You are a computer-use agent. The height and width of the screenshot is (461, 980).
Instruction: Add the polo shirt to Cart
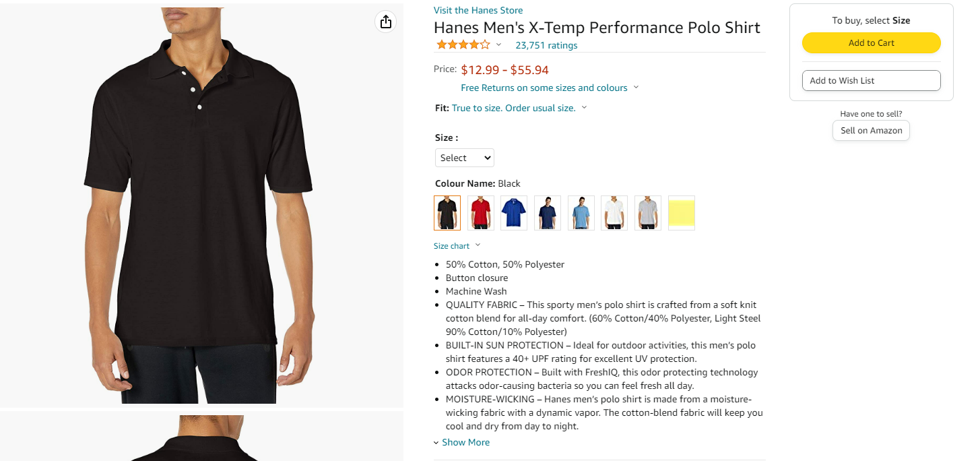(871, 42)
